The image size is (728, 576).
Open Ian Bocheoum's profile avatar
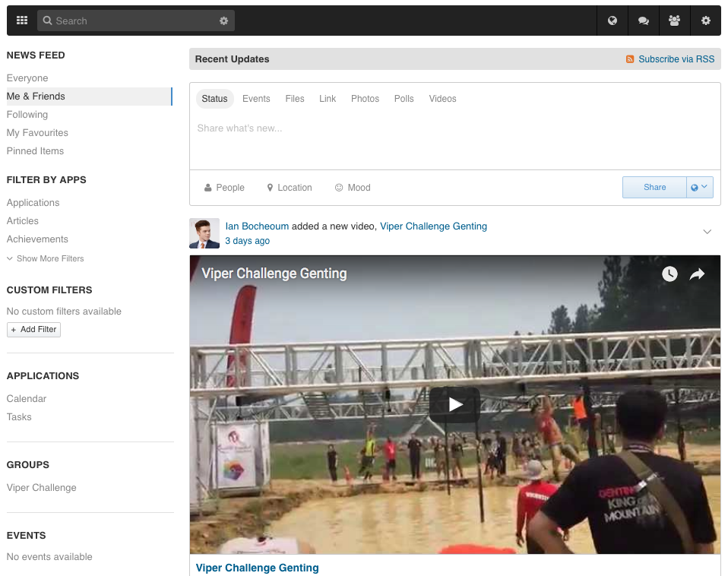coord(204,233)
